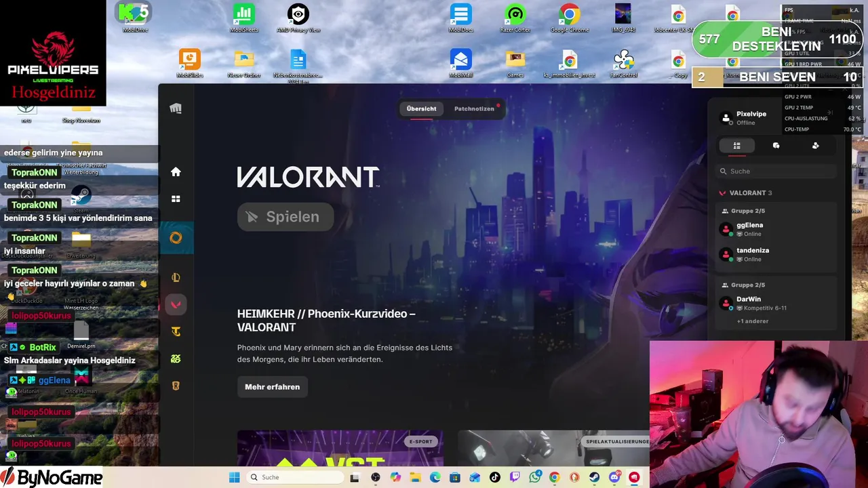Open friend DarWin in the list
The height and width of the screenshot is (488, 868).
coord(776,303)
